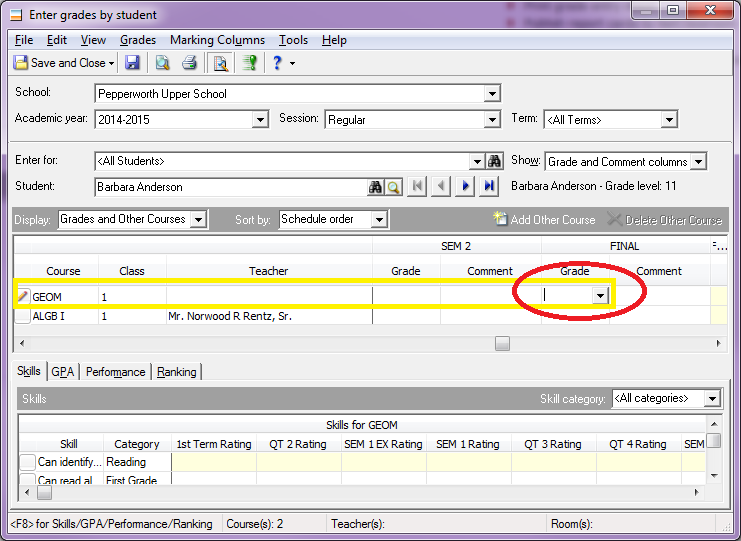
Task: Click Add Other Course button
Action: [544, 219]
